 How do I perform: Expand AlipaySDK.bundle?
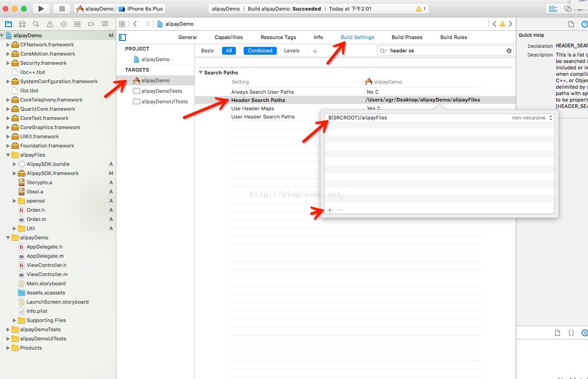(x=15, y=164)
